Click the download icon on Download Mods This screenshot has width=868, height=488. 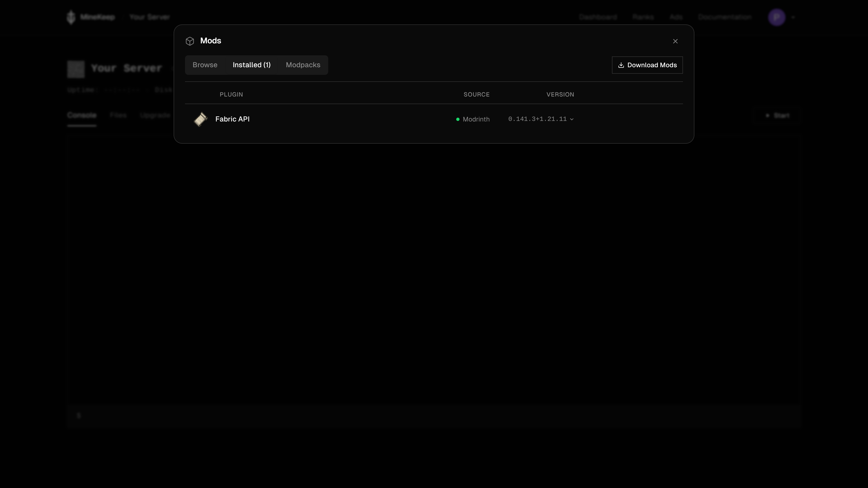coord(621,65)
